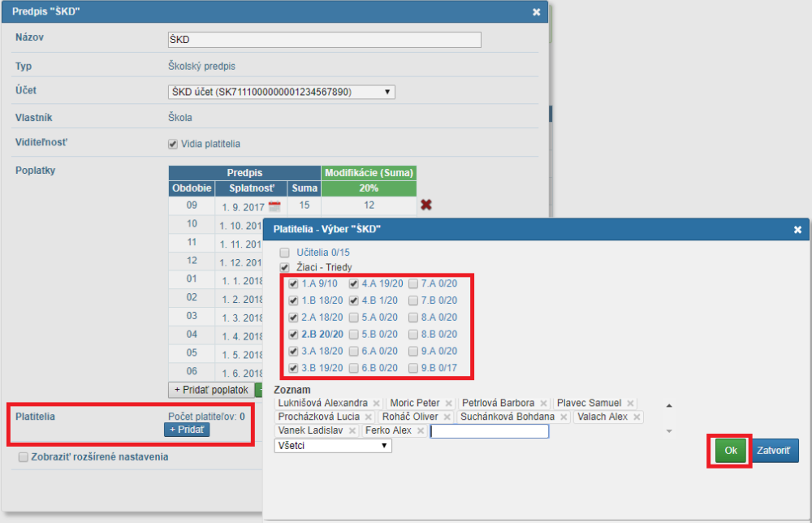Open calendar icon next to 1. 9. 2017
The height and width of the screenshot is (523, 812).
coord(274,206)
